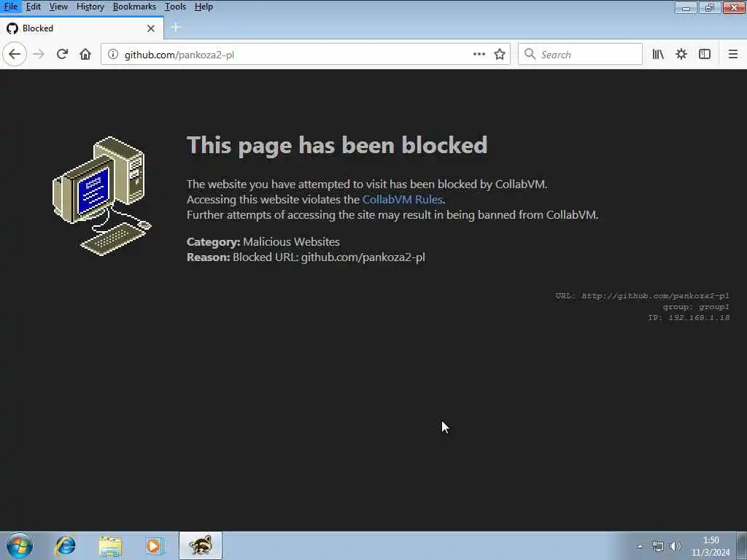This screenshot has height=560, width=747.
Task: Open page actions three-dot menu
Action: pos(479,54)
